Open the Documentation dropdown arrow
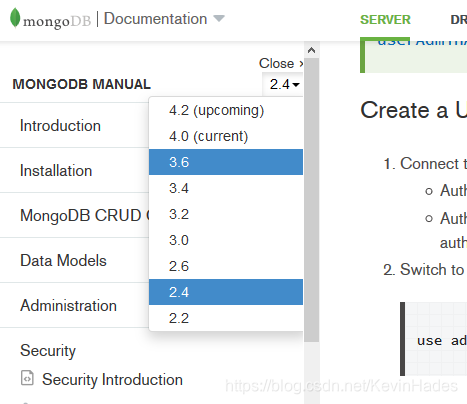The height and width of the screenshot is (404, 467). coord(219,18)
